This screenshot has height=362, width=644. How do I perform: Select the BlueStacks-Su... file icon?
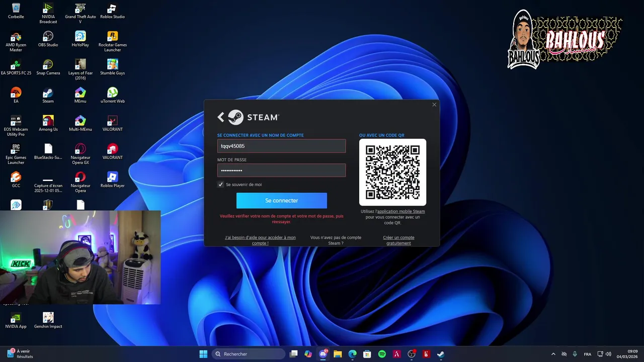point(48,152)
